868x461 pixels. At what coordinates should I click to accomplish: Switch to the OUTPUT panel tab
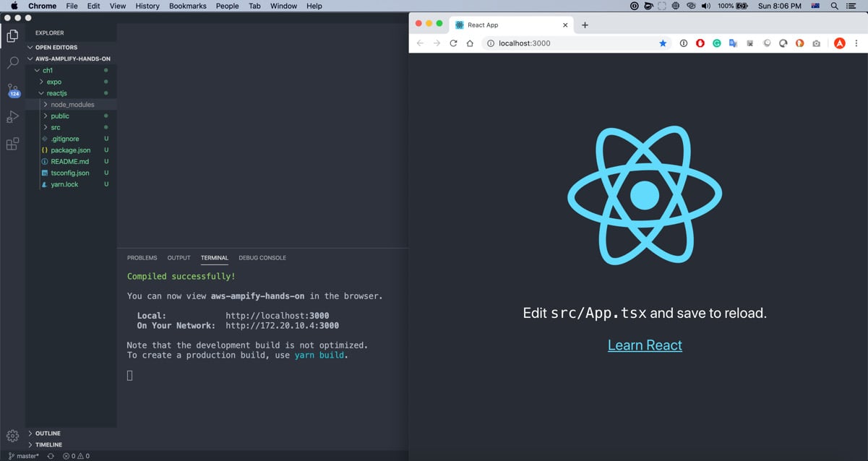point(179,258)
